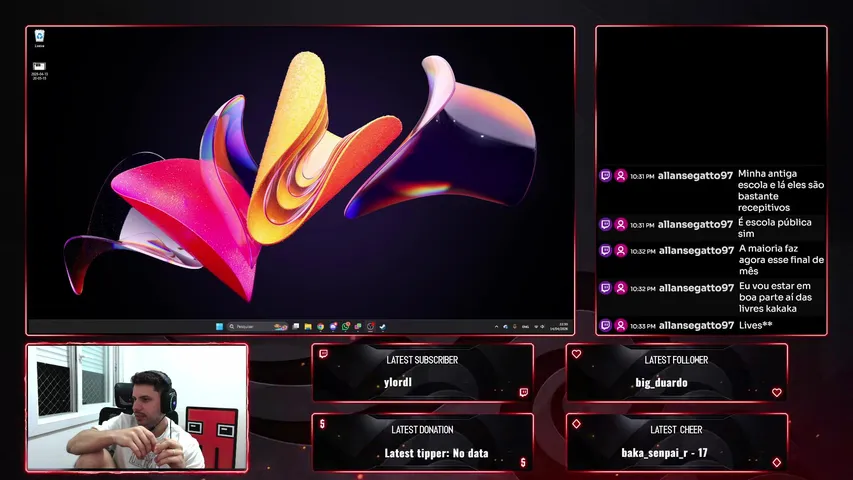Click the chat bubble icon atop Latest Subscriber panel

[x=323, y=354]
